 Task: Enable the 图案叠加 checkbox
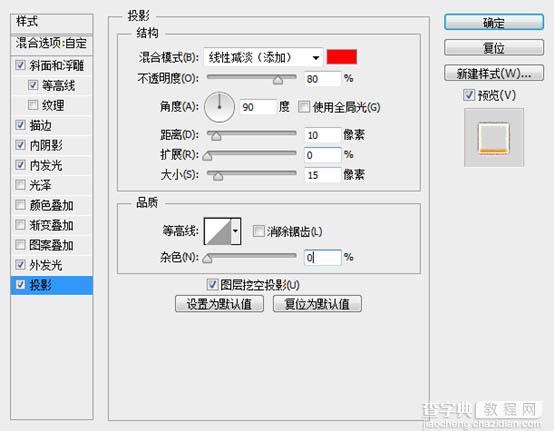[20, 245]
